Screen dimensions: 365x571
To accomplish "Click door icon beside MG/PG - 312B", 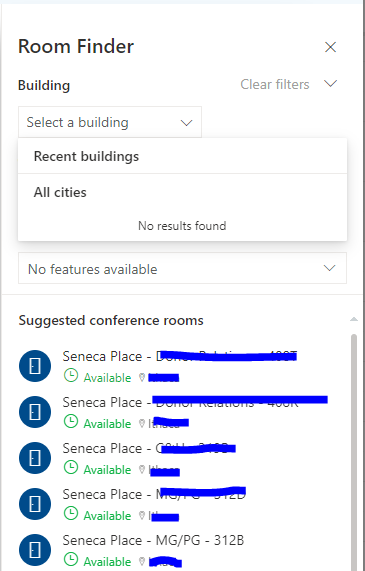I will click(x=35, y=550).
